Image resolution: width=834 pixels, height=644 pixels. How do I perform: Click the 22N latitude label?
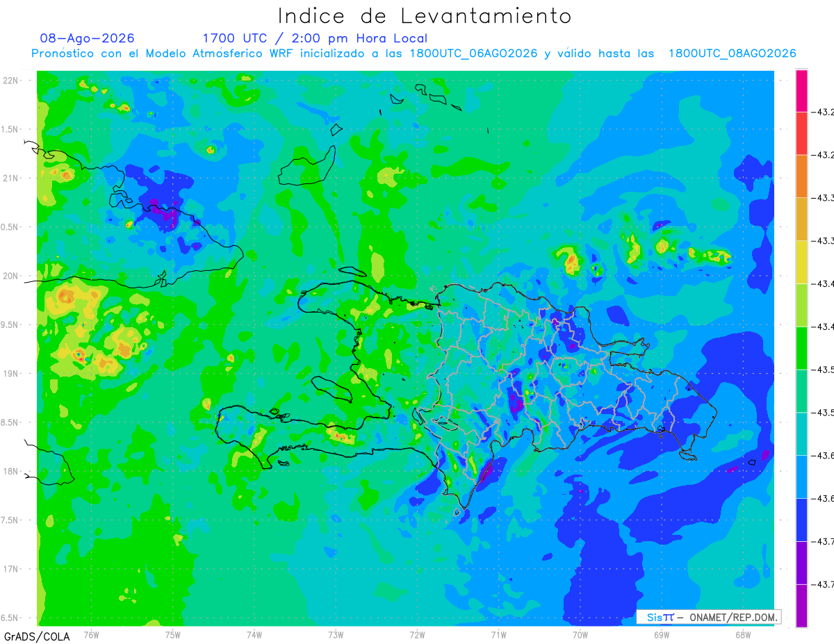pyautogui.click(x=12, y=81)
